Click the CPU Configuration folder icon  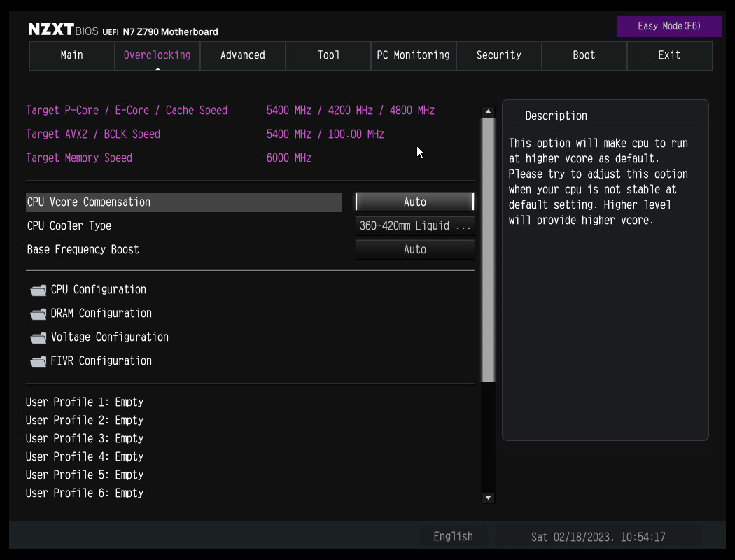(38, 290)
